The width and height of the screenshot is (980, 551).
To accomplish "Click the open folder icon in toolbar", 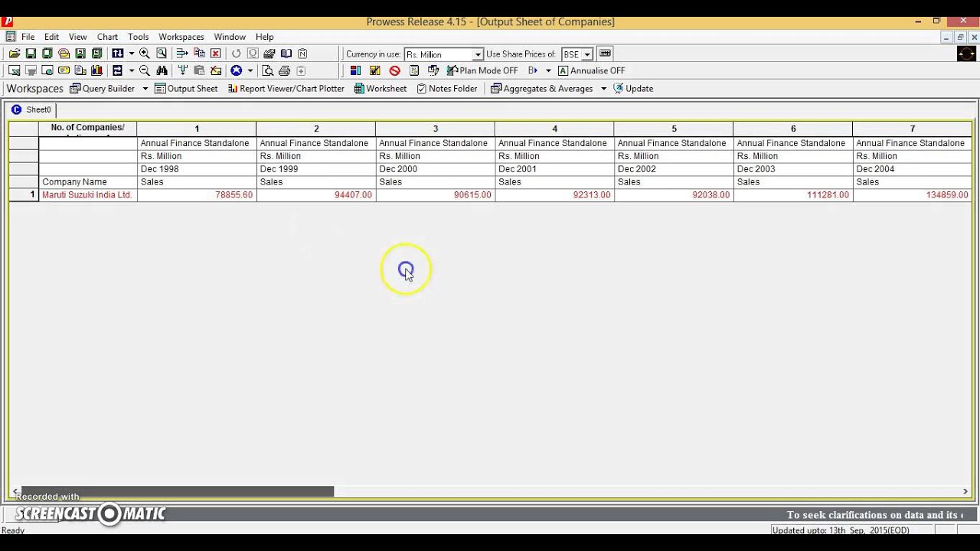I will [x=15, y=54].
